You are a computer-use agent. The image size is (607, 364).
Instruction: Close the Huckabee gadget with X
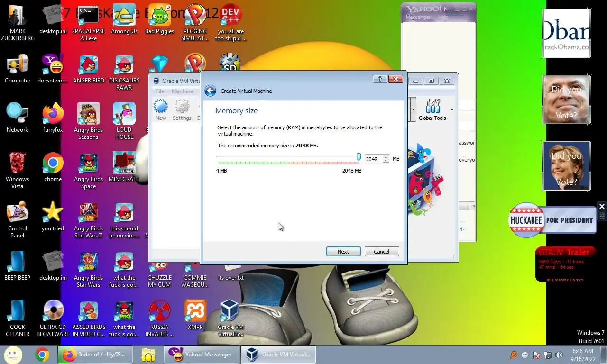602,207
